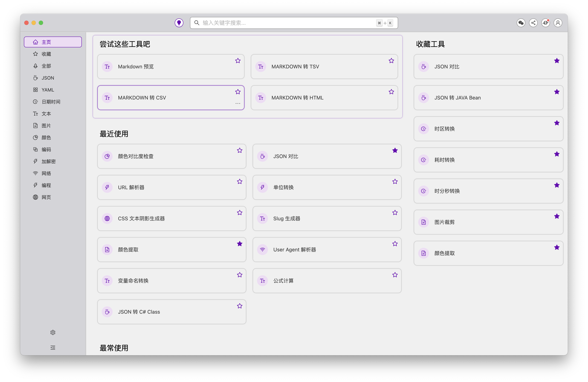The height and width of the screenshot is (382, 588).
Task: Toggle the star on 颜色提取 card
Action: click(239, 244)
